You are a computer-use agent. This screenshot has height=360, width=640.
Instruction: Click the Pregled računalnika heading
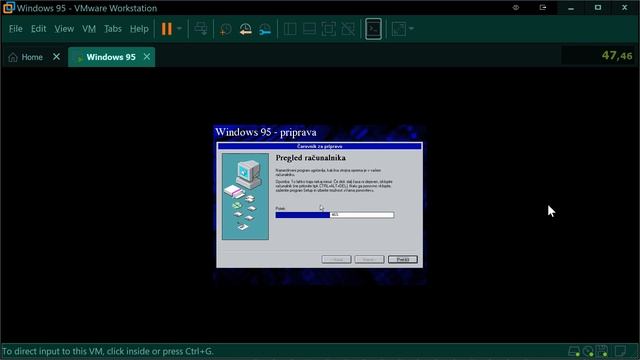tap(311, 158)
